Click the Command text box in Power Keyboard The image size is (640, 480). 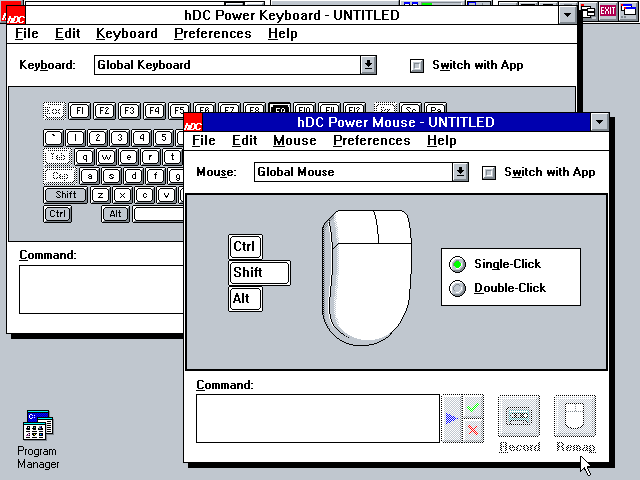pyautogui.click(x=101, y=289)
